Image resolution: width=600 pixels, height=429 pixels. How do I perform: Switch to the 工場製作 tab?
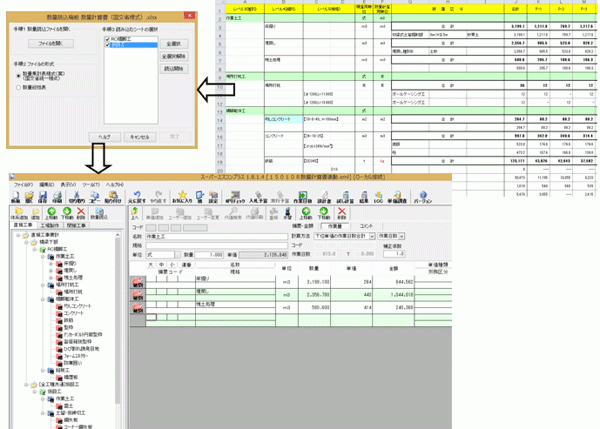48,225
